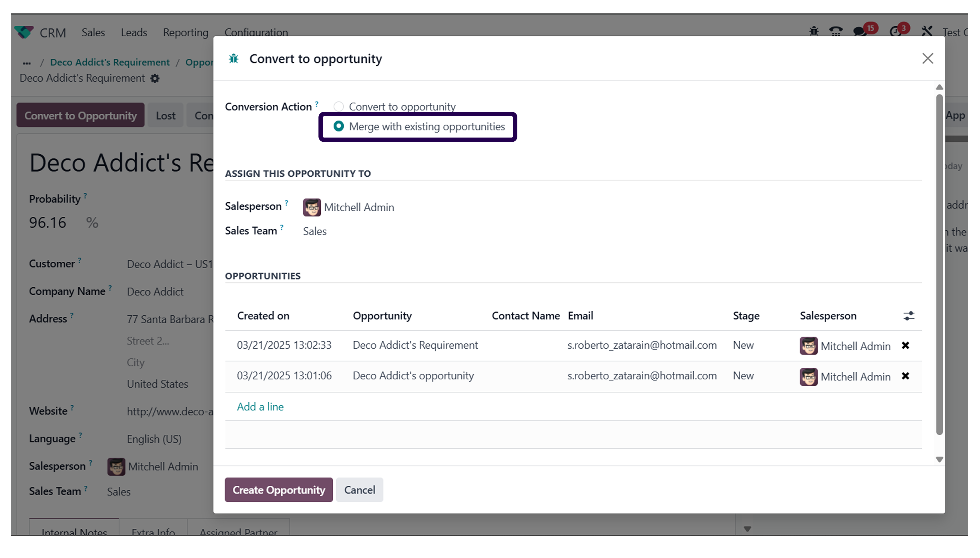980x558 pixels.
Task: Open Language dropdown English (US)
Action: (154, 439)
